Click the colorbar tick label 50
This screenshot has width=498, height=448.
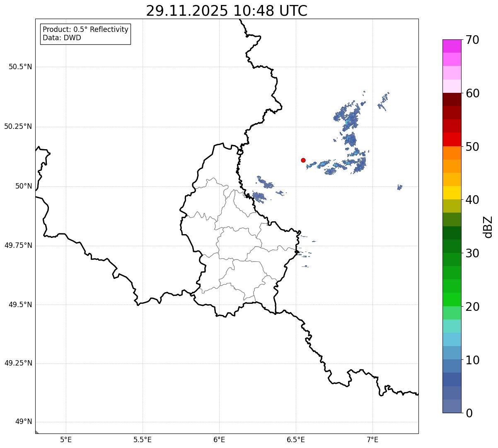click(x=472, y=147)
